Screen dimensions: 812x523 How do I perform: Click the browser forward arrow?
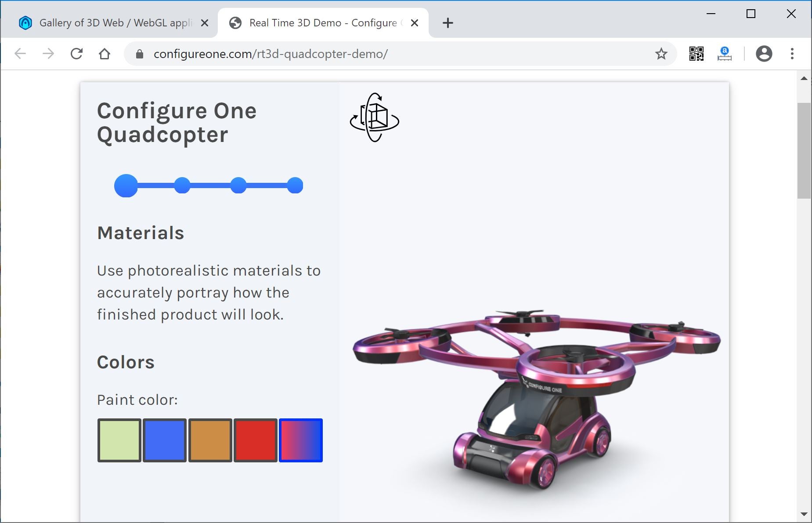pos(48,54)
